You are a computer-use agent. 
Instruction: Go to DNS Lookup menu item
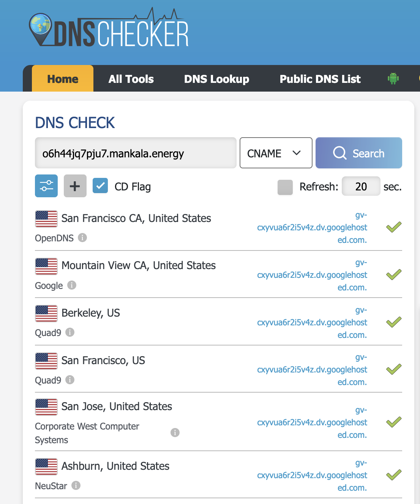tap(216, 79)
